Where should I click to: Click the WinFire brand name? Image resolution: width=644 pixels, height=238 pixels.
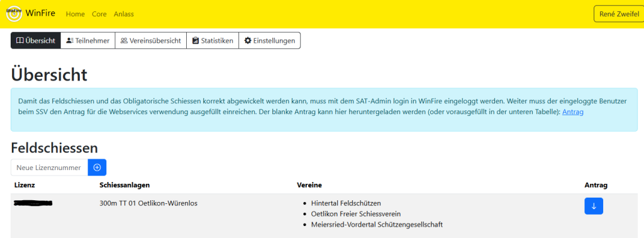coord(40,14)
